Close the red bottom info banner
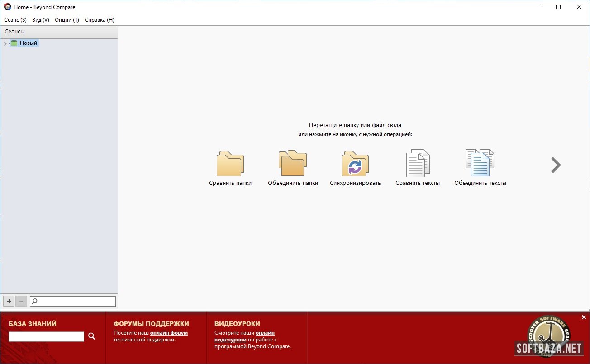This screenshot has height=364, width=590. (584, 317)
